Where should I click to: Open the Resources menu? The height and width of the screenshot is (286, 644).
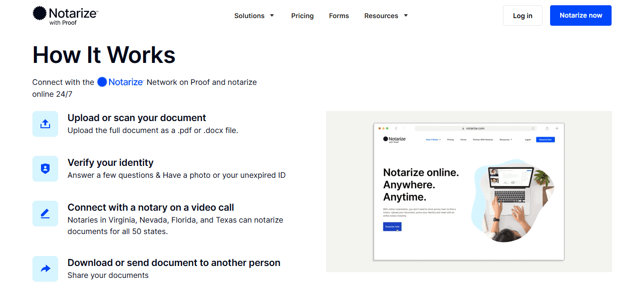[x=386, y=16]
